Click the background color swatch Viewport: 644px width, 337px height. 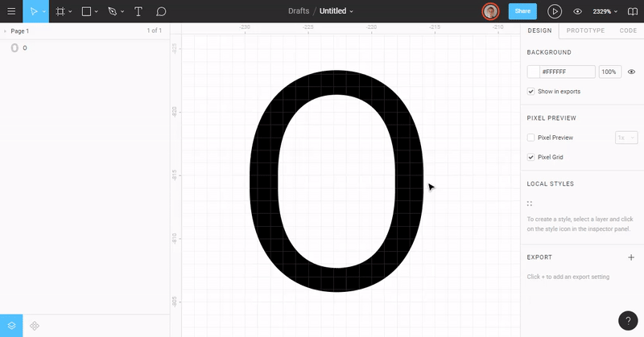[x=533, y=72]
